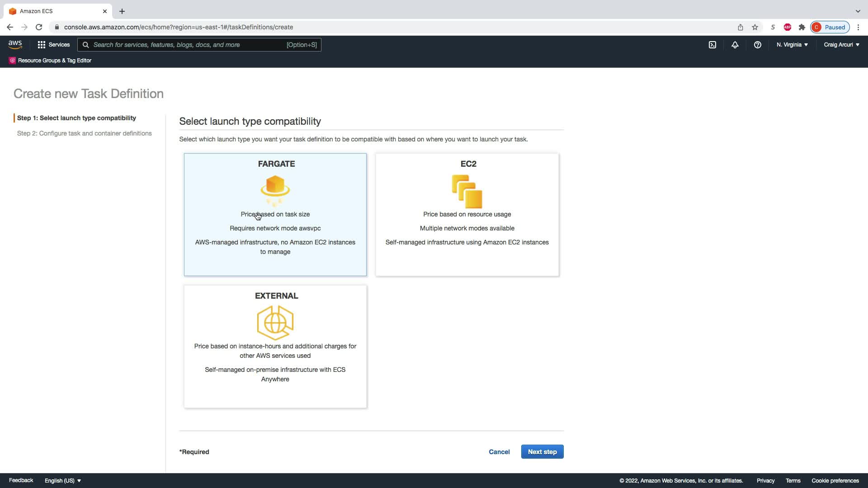Go to Step 2 configure task definitions
Screen dimensions: 868x488
pyautogui.click(x=84, y=133)
